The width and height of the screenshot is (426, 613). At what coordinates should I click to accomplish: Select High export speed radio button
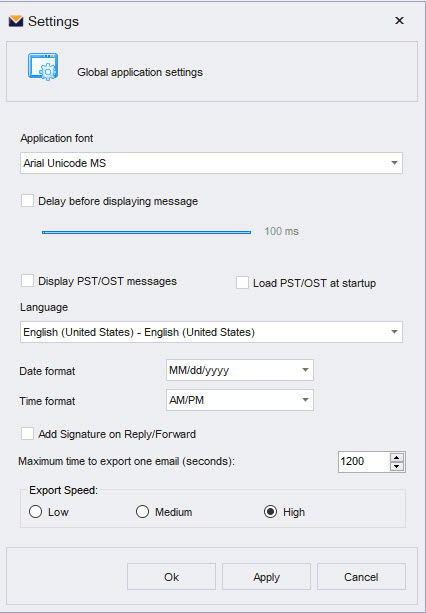[x=270, y=512]
